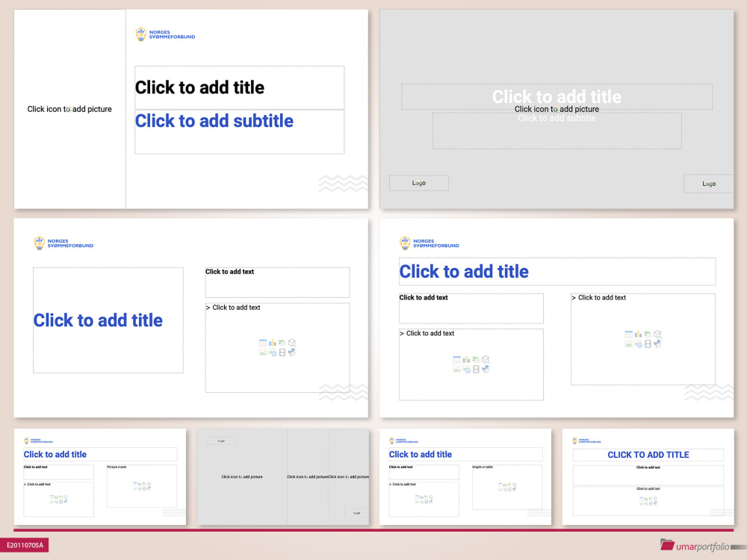Insert Chart via large two-column slide's lower-left placeholder
Viewport: 747px width, 560px height.
[466, 360]
